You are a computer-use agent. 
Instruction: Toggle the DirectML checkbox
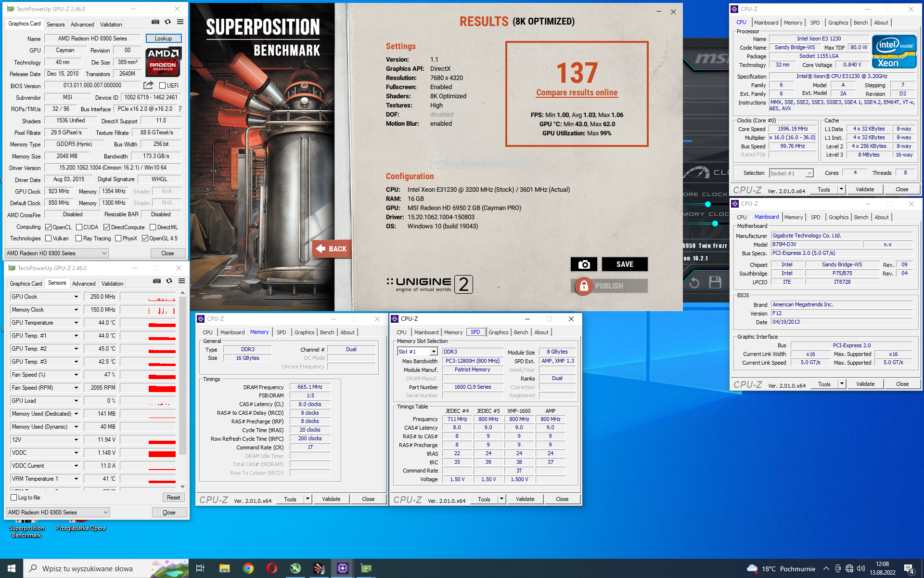click(x=153, y=227)
